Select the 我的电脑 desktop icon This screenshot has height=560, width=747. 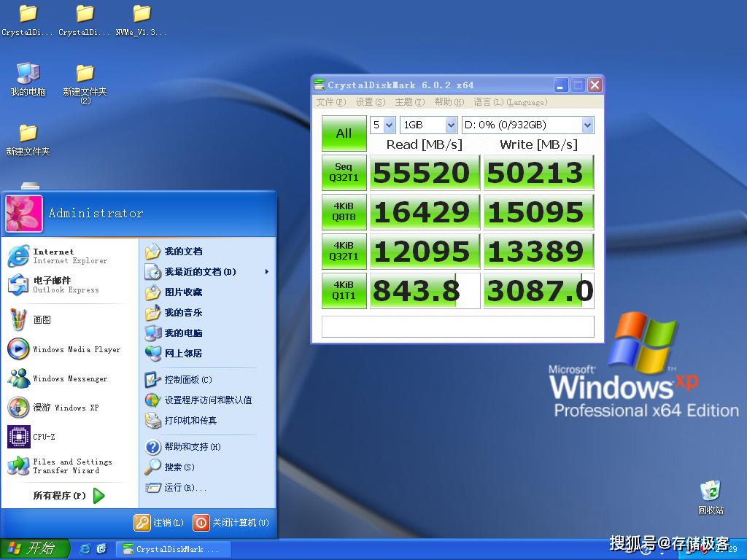coord(28,79)
